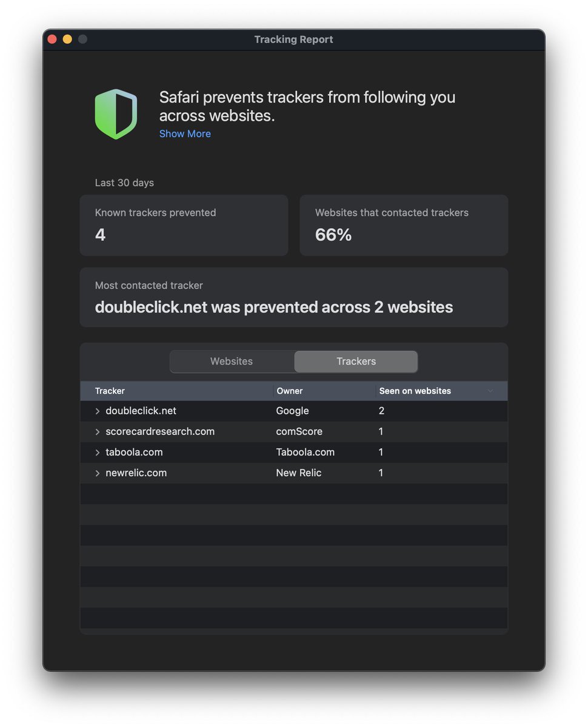Close the Tracking Report window
This screenshot has width=588, height=728.
pyautogui.click(x=52, y=39)
